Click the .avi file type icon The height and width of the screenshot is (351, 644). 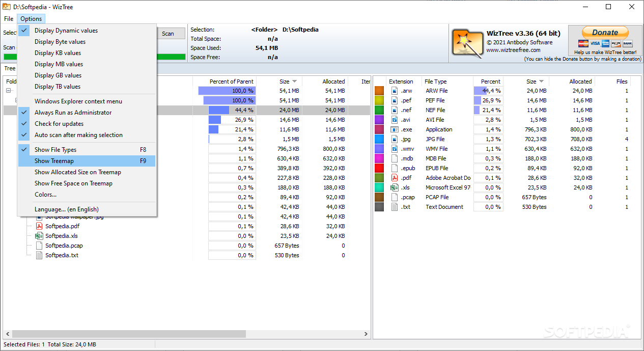(x=394, y=120)
